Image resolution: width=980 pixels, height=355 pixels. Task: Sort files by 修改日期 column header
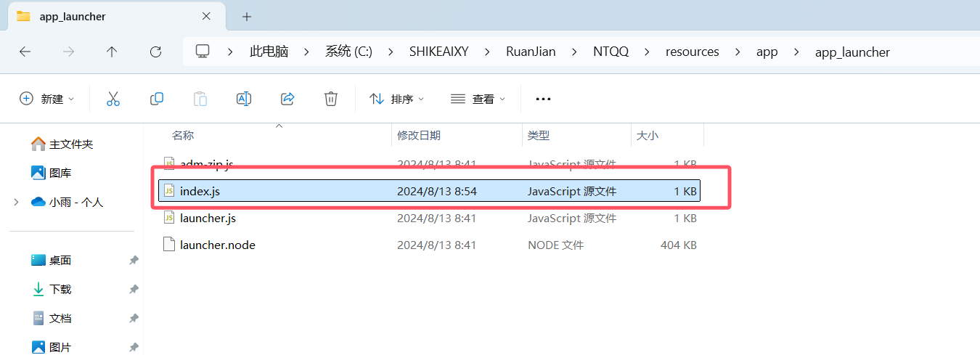tap(419, 135)
